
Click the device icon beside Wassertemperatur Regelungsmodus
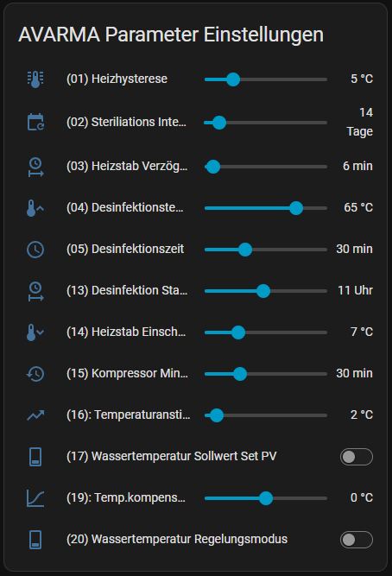pos(35,540)
